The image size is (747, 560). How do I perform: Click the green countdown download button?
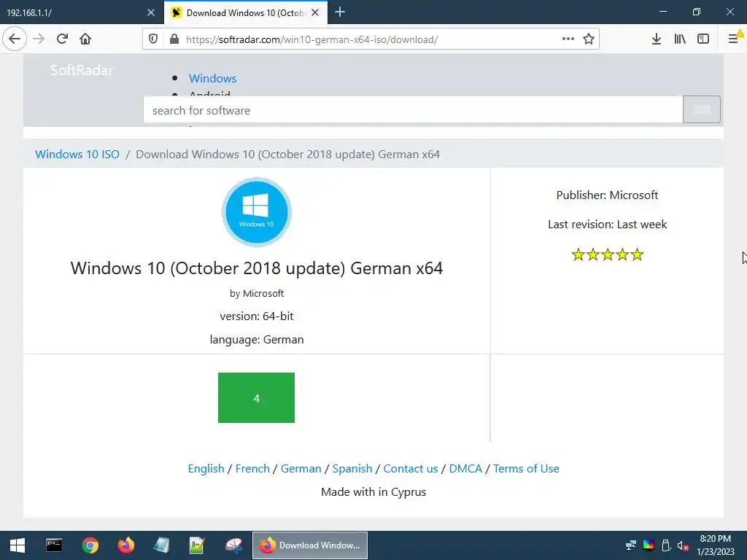pyautogui.click(x=256, y=397)
